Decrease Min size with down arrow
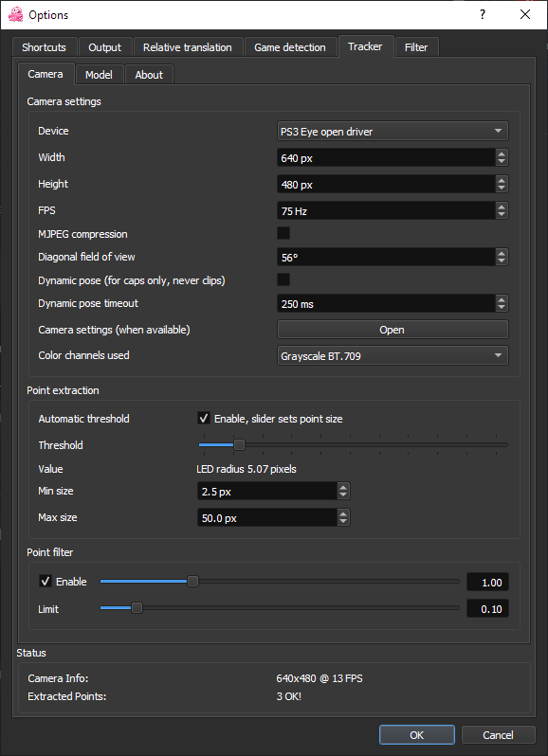 (343, 496)
